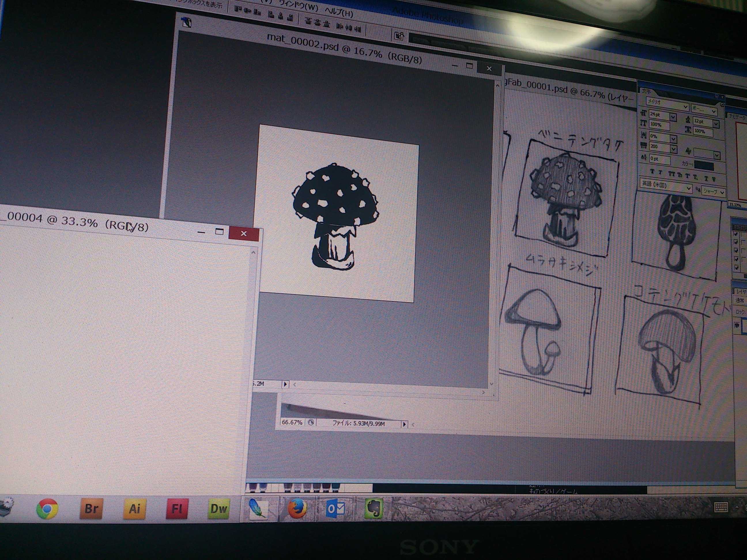Click the distribute top edges icon
Viewport: 747px width, 560px height.
pyautogui.click(x=308, y=21)
